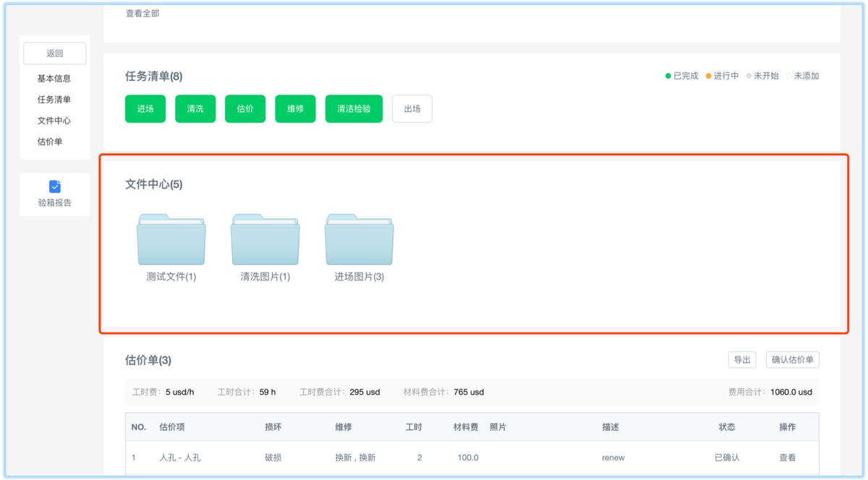868x480 pixels.
Task: Click the 59 h total hours value
Action: [x=268, y=392]
